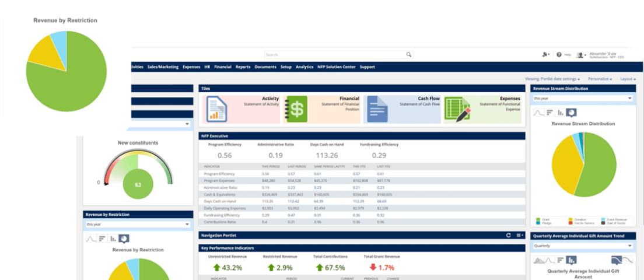Open the Viewing: Portlet date settings dropdown
This screenshot has height=280, width=644.
552,79
